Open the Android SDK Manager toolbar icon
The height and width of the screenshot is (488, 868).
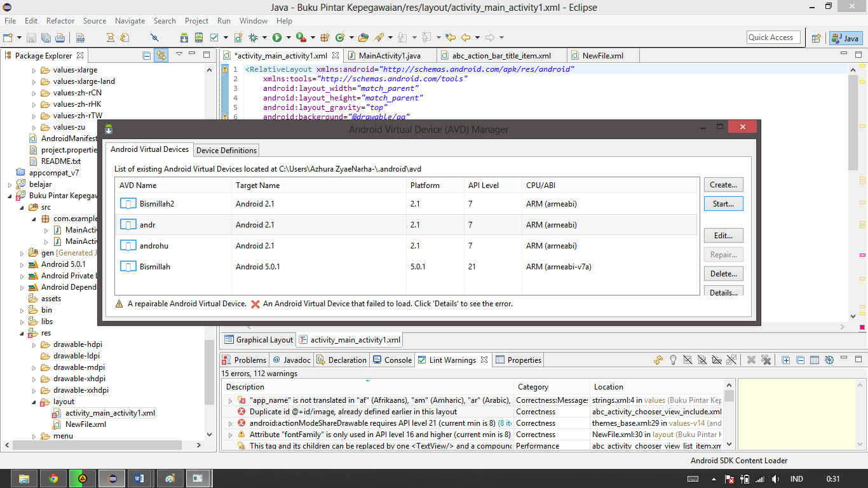(184, 37)
